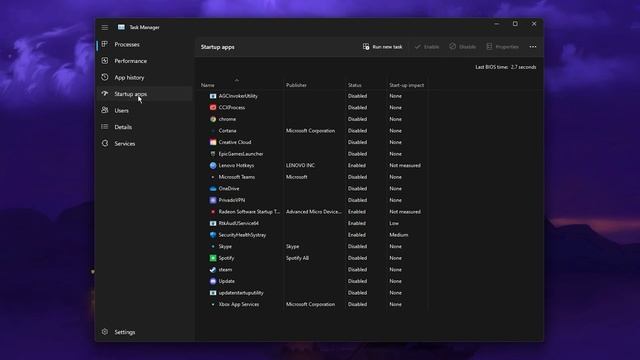Click the PrivadoVPN app icon
The width and height of the screenshot is (640, 360).
[213, 200]
